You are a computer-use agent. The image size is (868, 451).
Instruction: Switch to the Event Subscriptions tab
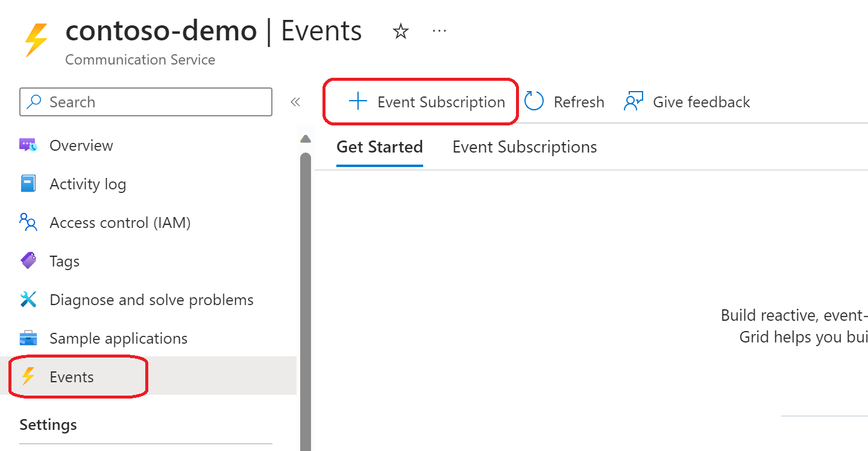point(524,147)
